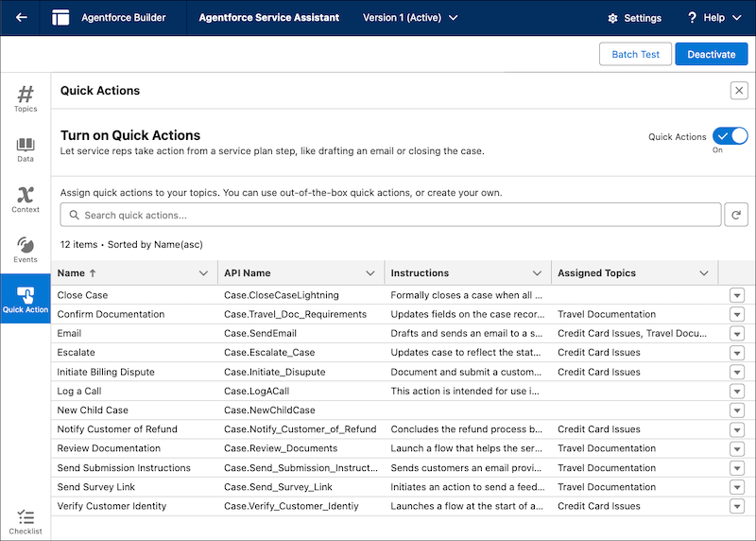756x541 pixels.
Task: Click the Instructions column header
Action: pos(468,273)
